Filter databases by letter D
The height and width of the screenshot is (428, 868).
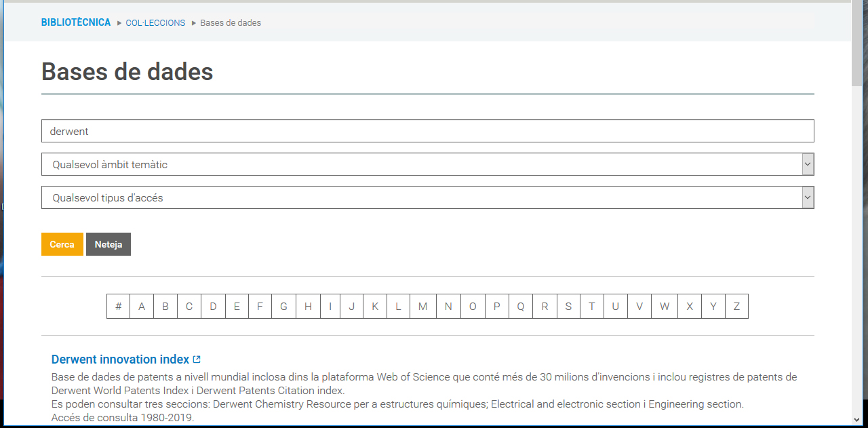click(213, 307)
